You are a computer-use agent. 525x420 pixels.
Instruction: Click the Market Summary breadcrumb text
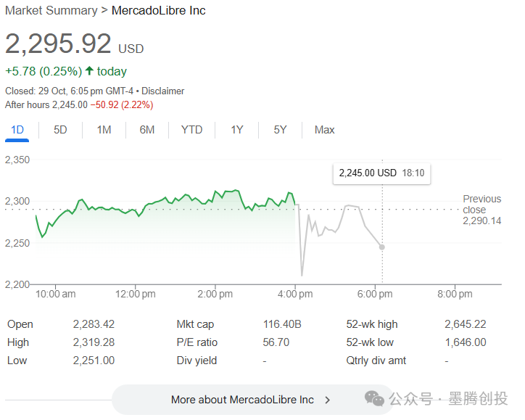tap(51, 11)
